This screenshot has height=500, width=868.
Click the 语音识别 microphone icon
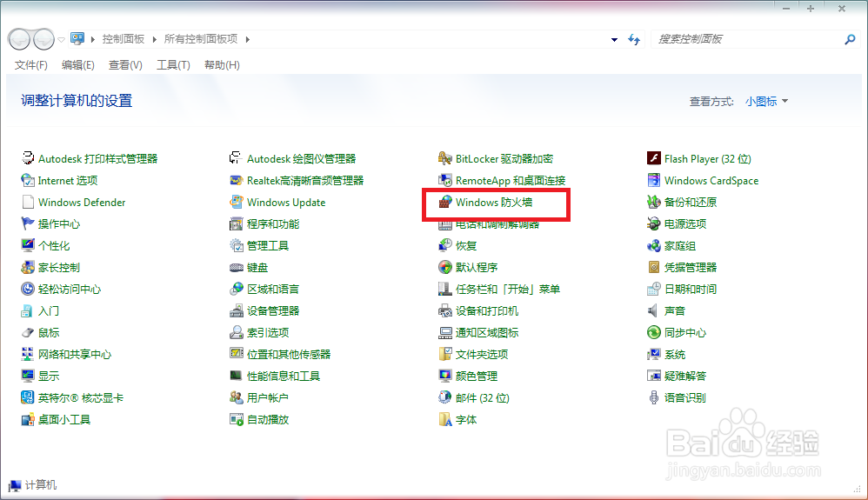point(654,397)
